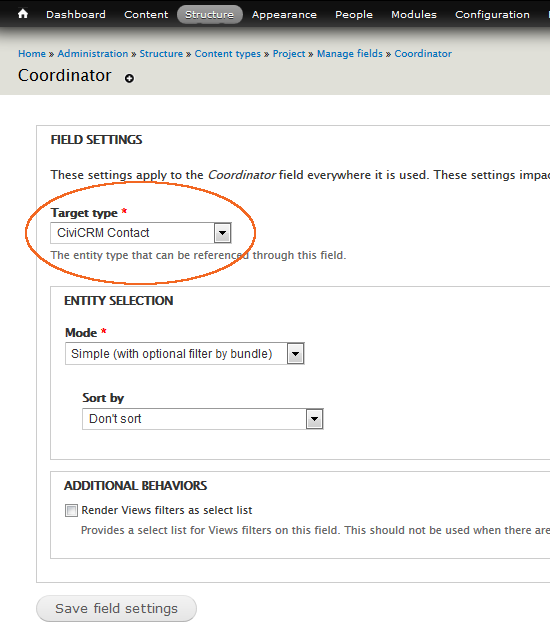Follow the Structure breadcrumb link
This screenshot has height=643, width=550.
(x=161, y=54)
